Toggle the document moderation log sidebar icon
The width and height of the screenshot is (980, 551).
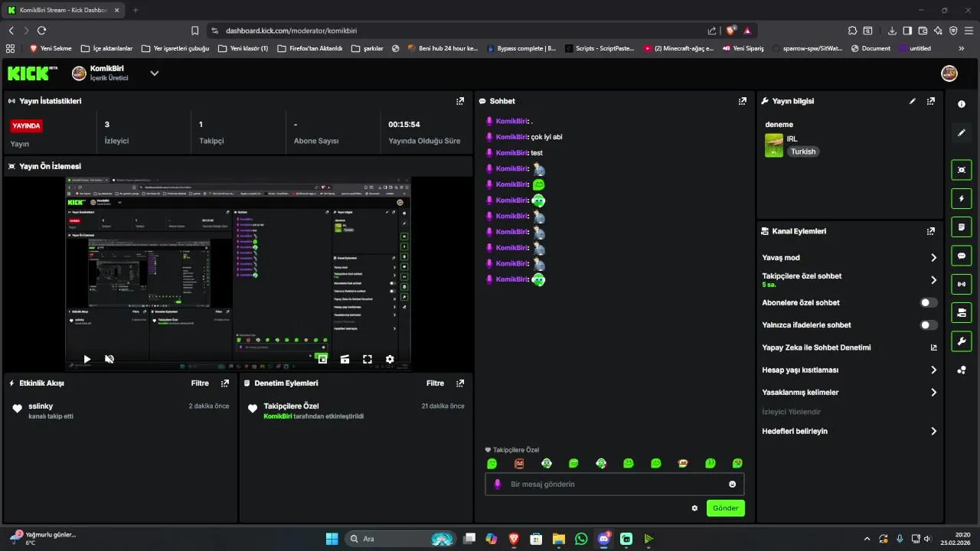[x=962, y=227]
